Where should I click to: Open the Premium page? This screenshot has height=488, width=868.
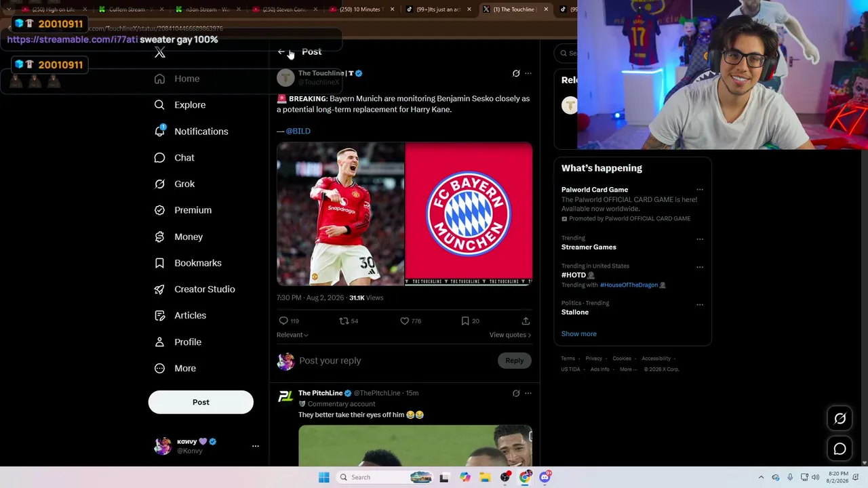pyautogui.click(x=183, y=210)
